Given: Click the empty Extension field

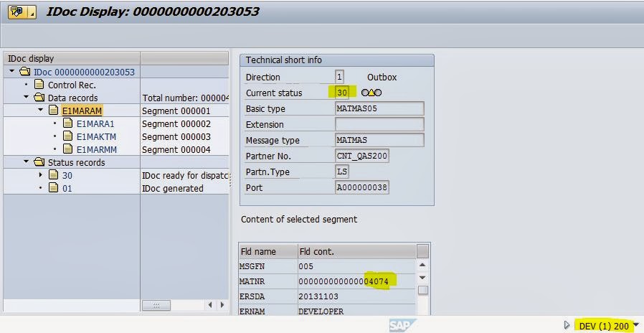Looking at the screenshot, I should pyautogui.click(x=379, y=124).
